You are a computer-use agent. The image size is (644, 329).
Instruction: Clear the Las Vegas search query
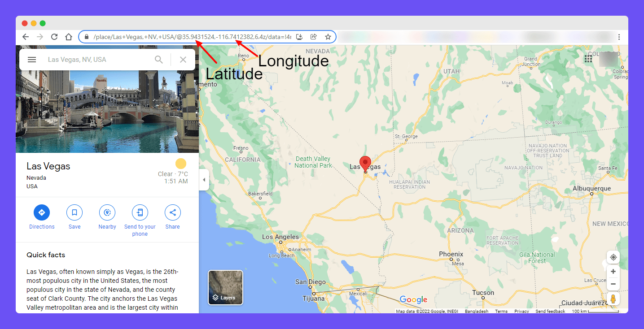[183, 60]
